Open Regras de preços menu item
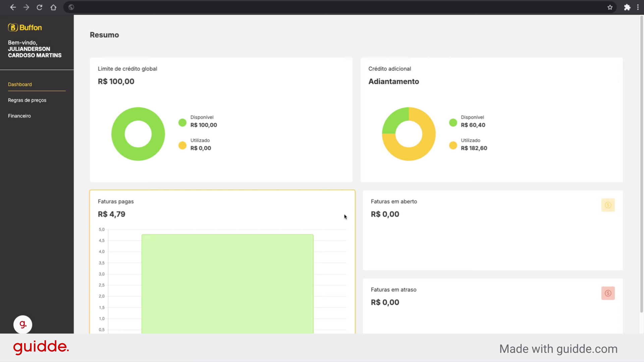 pos(27,100)
